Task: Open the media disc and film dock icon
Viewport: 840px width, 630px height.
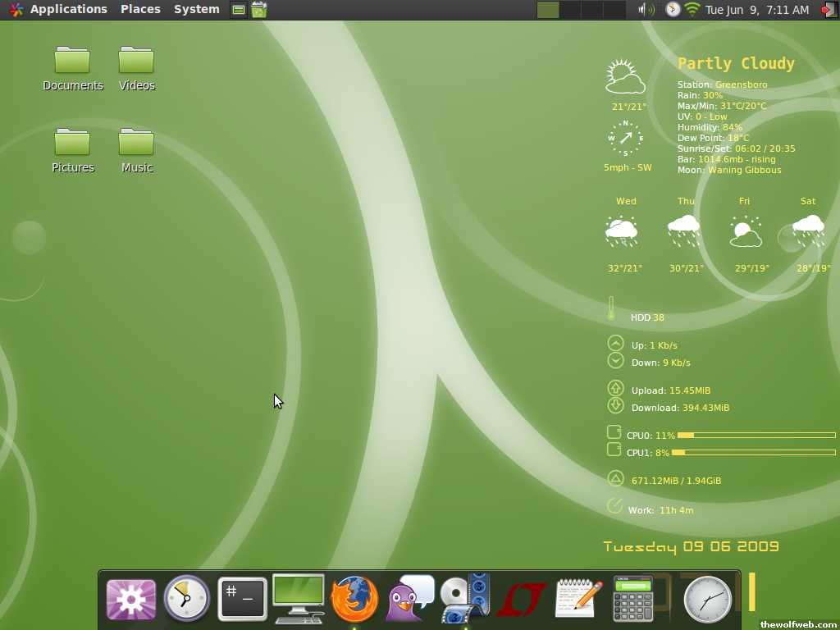Action: (464, 600)
